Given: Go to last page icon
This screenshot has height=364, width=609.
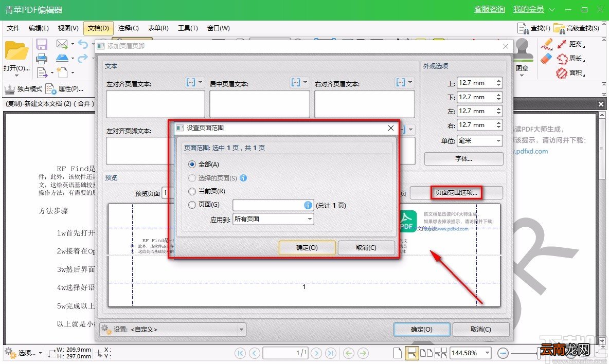Looking at the screenshot, I should pyautogui.click(x=331, y=353).
